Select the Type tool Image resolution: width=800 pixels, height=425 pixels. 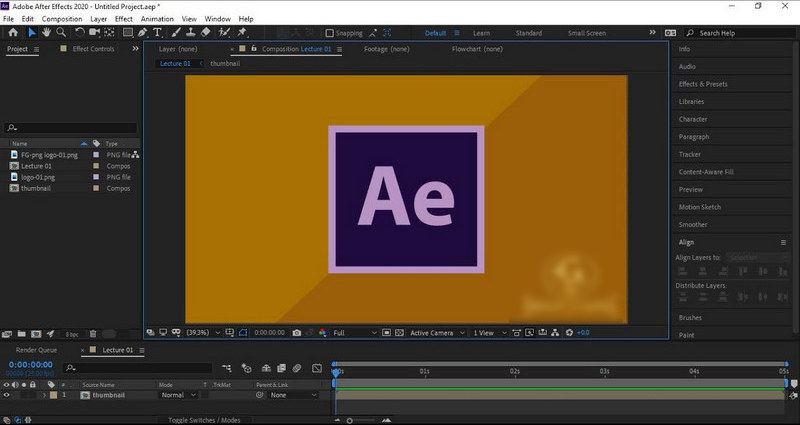(x=157, y=32)
